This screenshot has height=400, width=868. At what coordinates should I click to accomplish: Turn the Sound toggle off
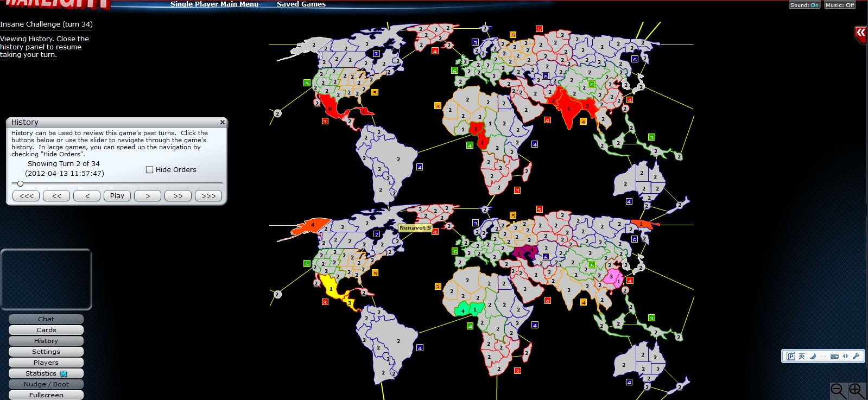[x=804, y=5]
